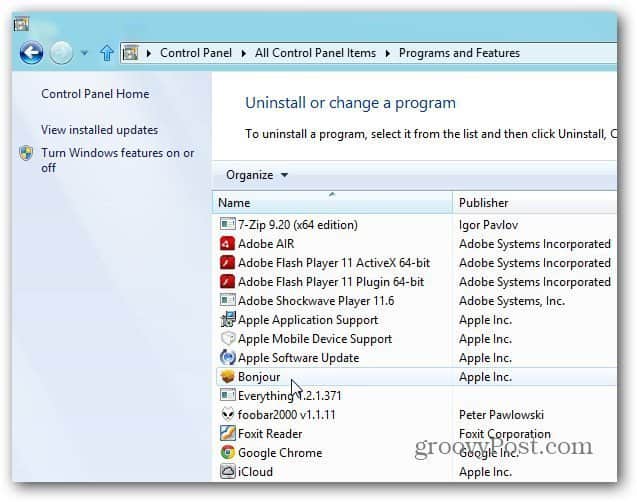Click Apple Inc. publisher in iCloud row
The image size is (637, 502).
tap(485, 472)
